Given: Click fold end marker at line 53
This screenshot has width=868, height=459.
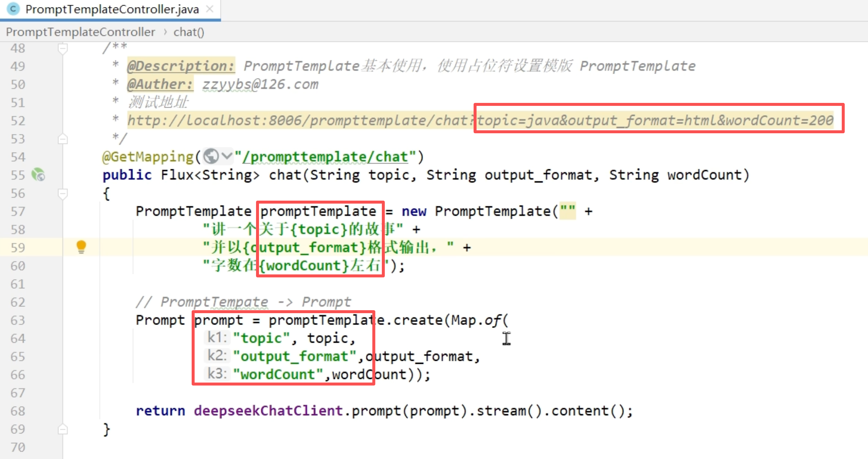Looking at the screenshot, I should pos(63,139).
